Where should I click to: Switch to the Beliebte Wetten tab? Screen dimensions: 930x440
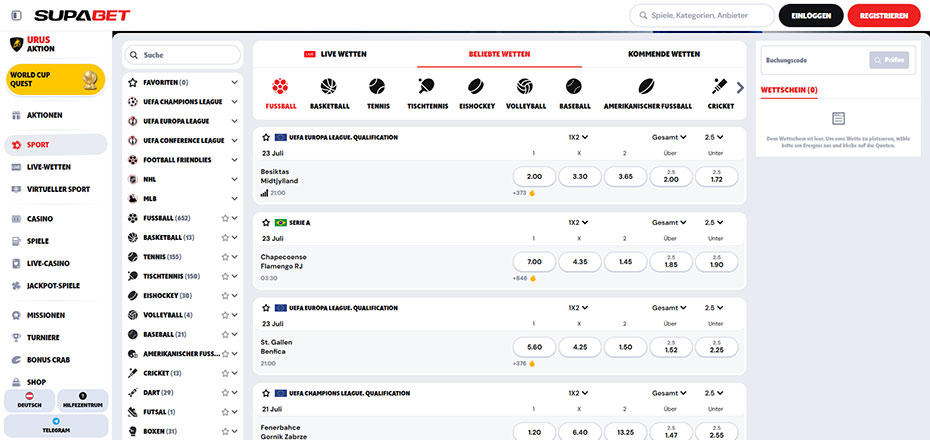(499, 54)
